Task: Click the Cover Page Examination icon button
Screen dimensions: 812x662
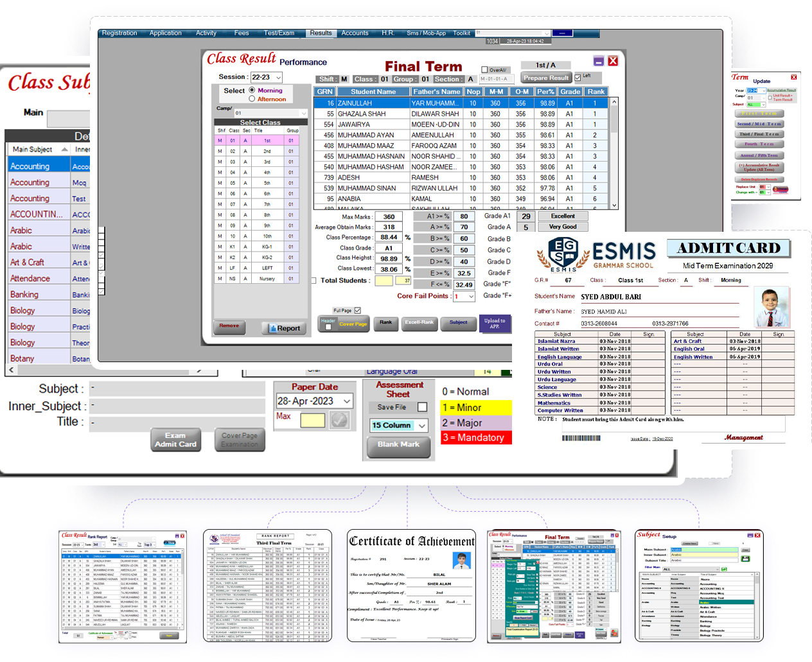Action: coord(240,440)
